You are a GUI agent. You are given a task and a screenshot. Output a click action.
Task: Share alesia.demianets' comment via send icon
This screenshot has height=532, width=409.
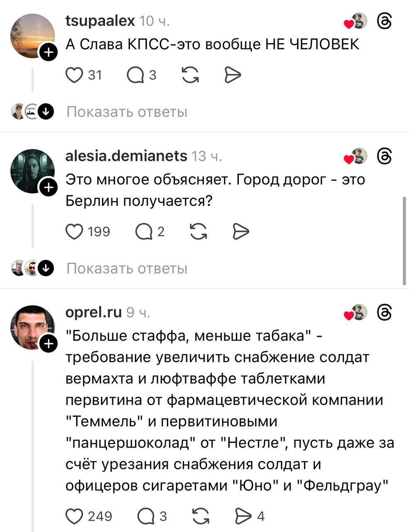241,232
